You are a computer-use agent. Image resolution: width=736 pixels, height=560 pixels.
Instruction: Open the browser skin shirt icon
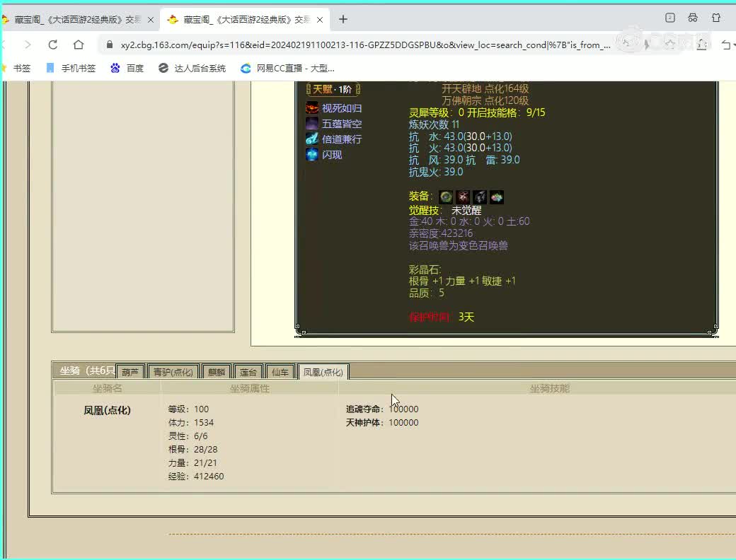(715, 18)
